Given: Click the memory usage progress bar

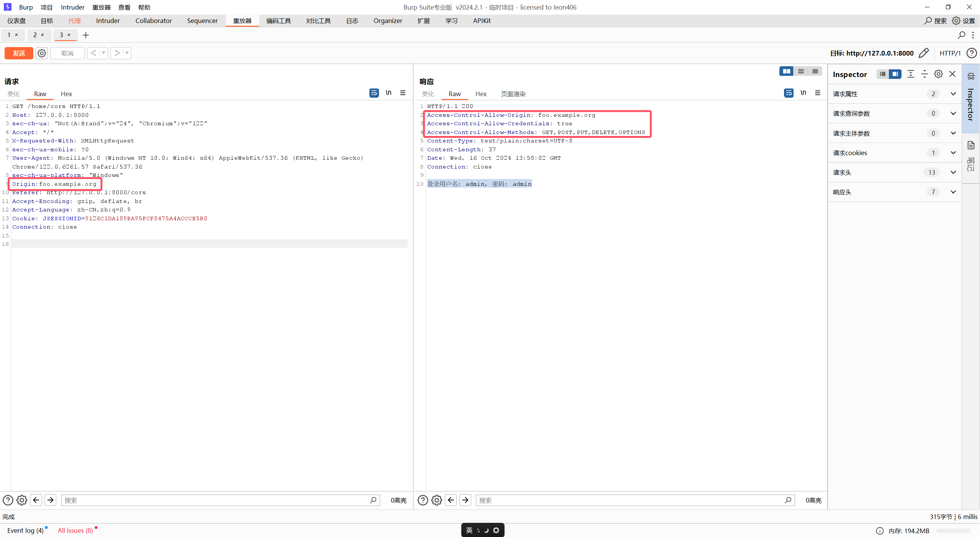Looking at the screenshot, I should click(x=953, y=531).
